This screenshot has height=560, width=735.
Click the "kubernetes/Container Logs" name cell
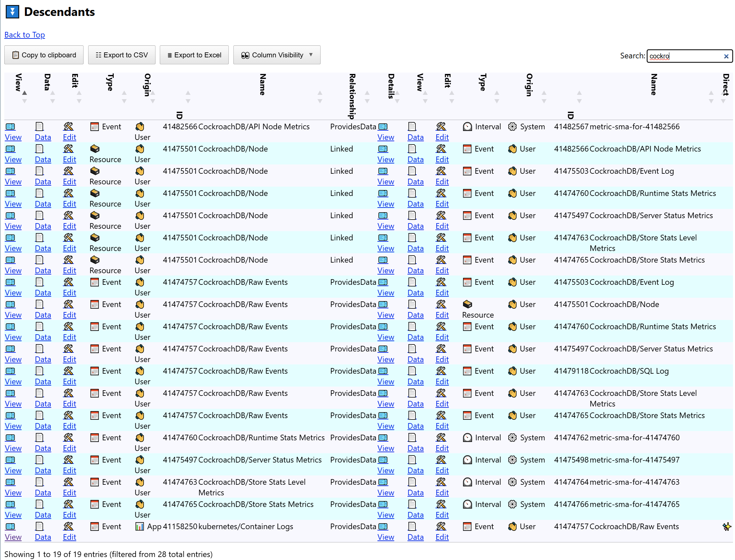click(x=246, y=527)
